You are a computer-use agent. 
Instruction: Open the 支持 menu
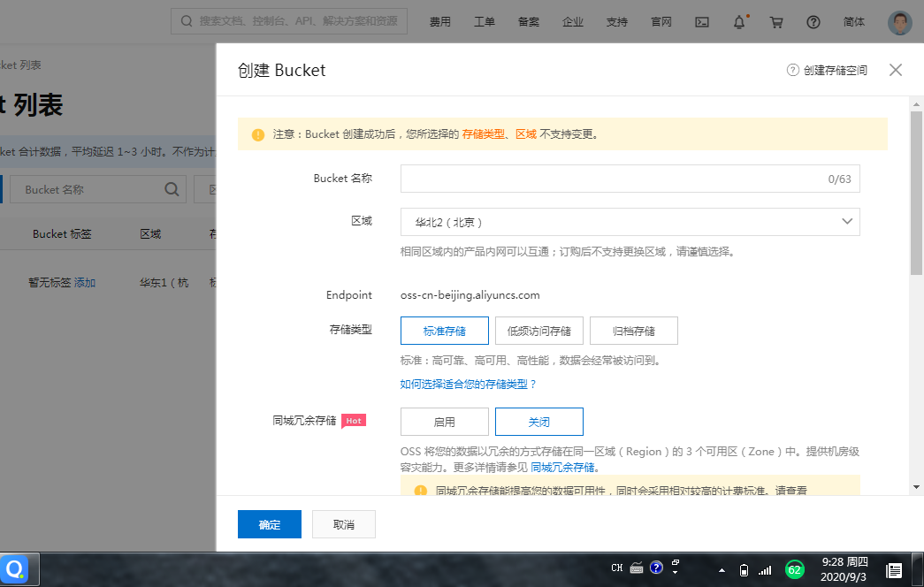617,22
